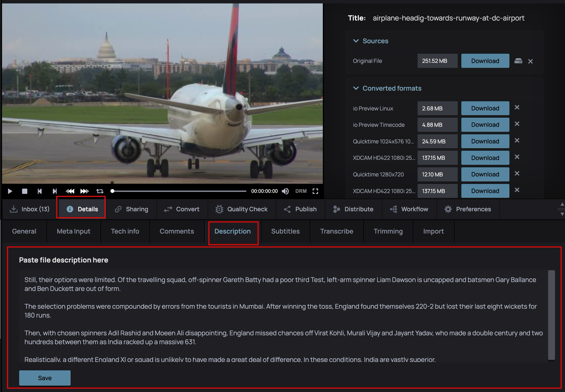Viewport: 565px width, 392px height.
Task: Toggle DRM in the player
Action: click(x=301, y=191)
